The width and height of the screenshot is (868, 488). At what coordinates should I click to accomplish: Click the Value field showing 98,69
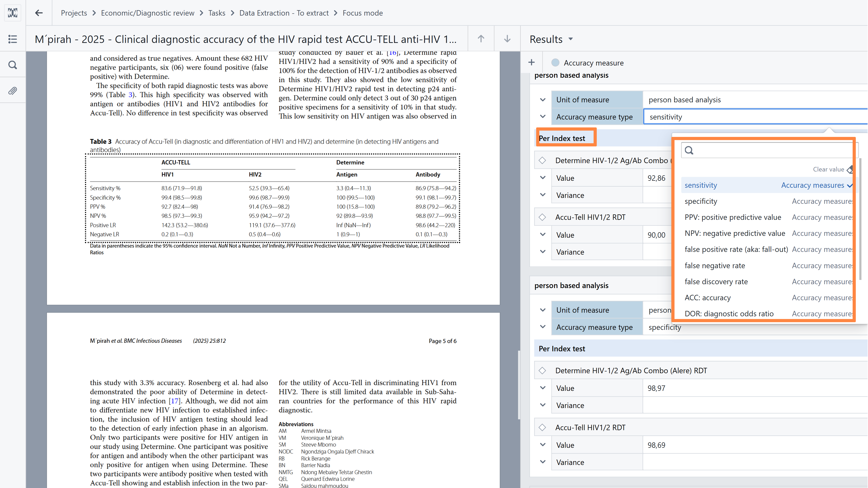pyautogui.click(x=755, y=445)
